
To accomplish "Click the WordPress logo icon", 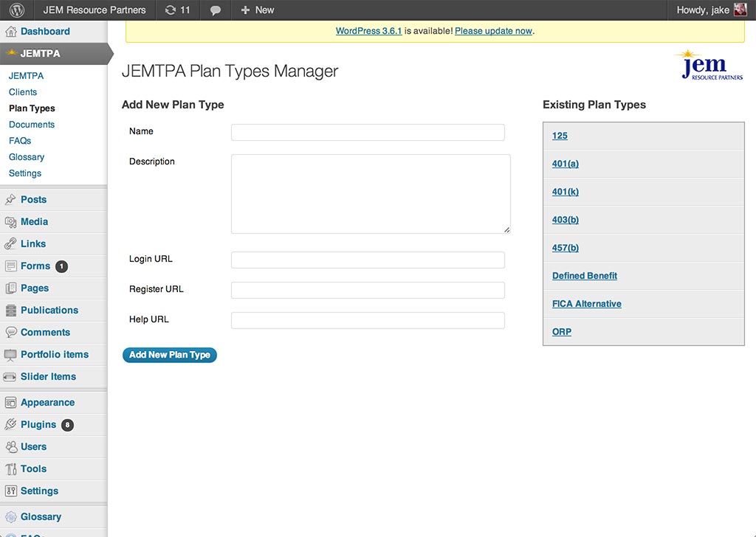I will [x=17, y=10].
